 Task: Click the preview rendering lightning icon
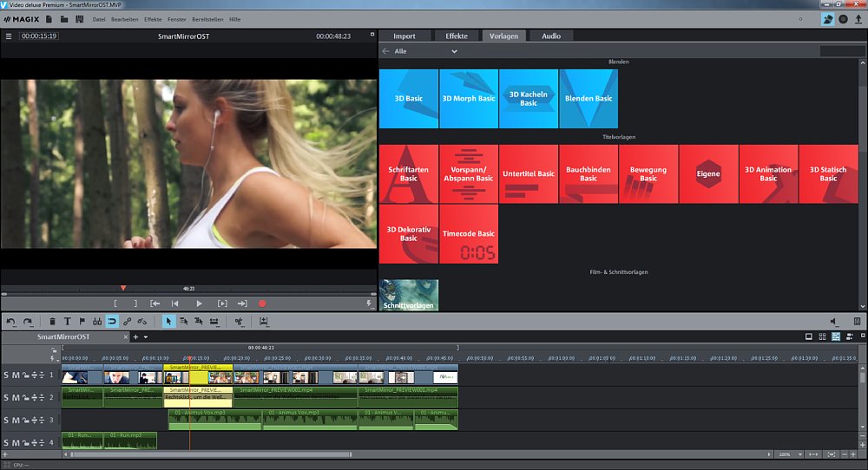(x=369, y=304)
